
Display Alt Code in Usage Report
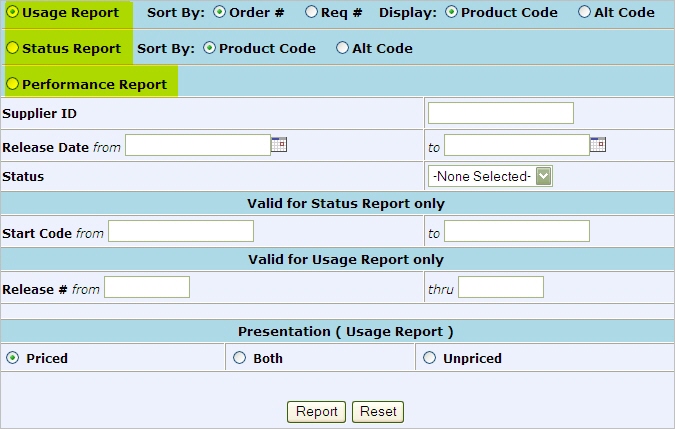click(x=584, y=12)
